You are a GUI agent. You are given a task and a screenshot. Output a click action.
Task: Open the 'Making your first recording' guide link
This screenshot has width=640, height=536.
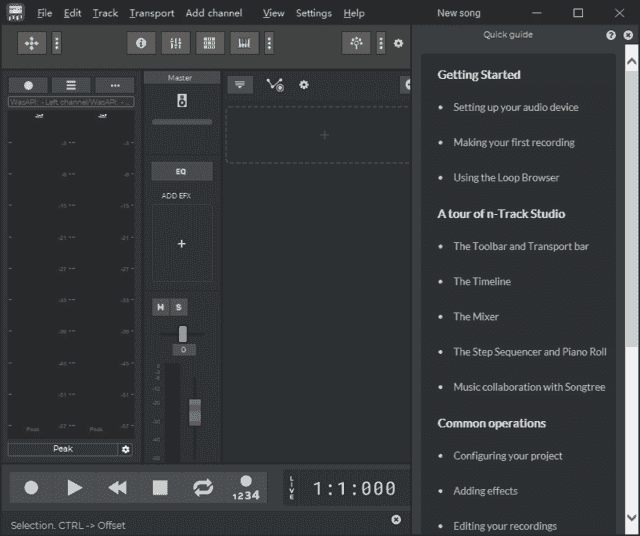pos(513,142)
